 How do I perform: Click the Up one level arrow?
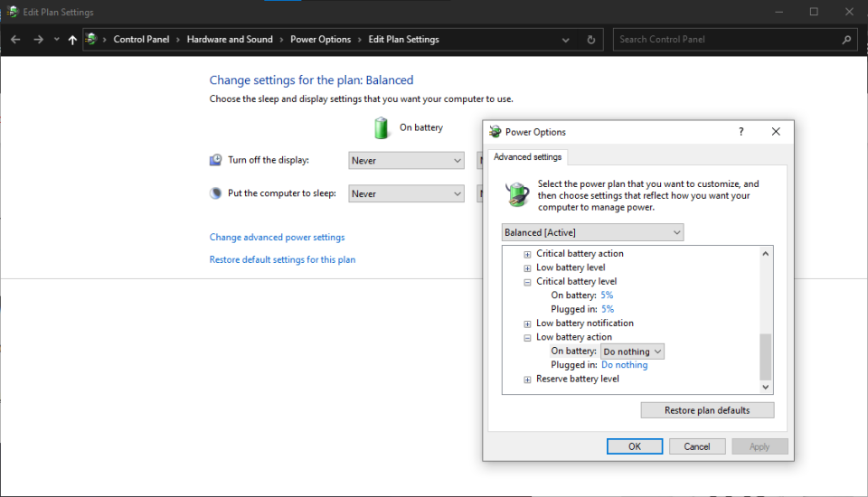[x=72, y=40]
